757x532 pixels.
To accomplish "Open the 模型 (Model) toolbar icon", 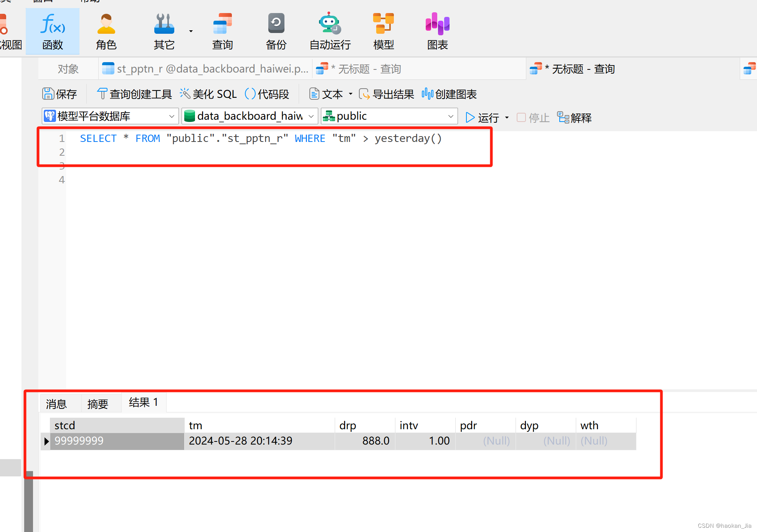I will [x=383, y=31].
